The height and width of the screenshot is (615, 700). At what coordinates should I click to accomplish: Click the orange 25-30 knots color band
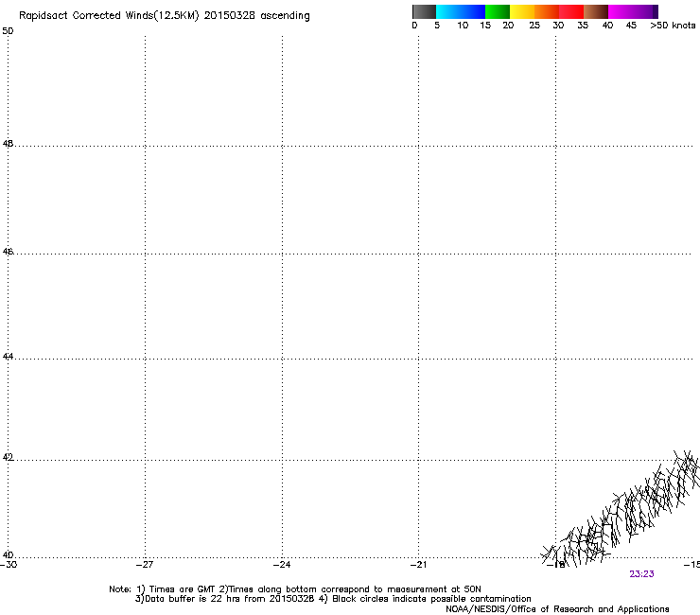click(x=547, y=11)
